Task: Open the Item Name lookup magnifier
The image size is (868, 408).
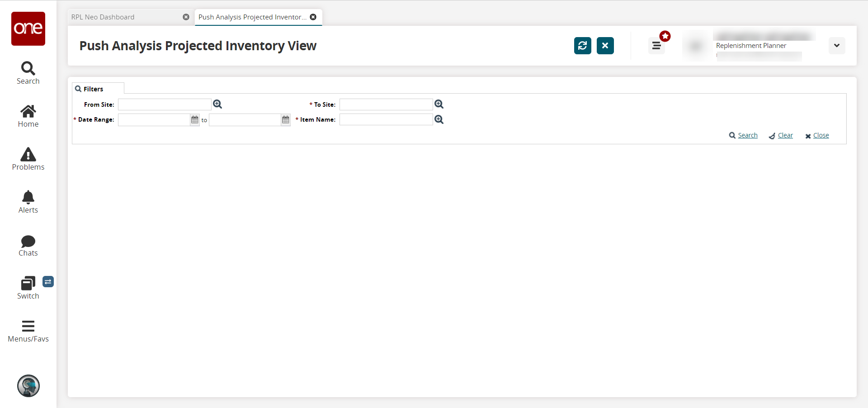Action: [x=439, y=119]
